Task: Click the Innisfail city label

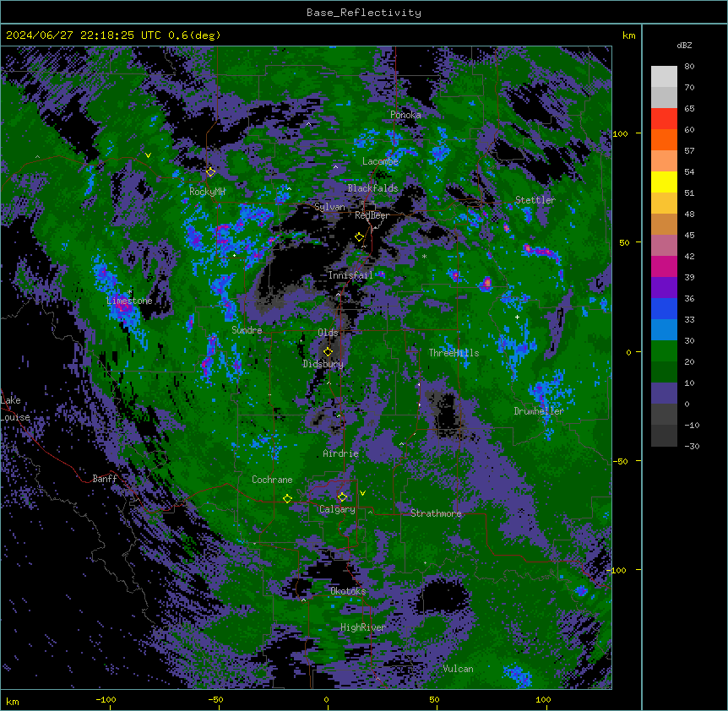Action: [350, 275]
